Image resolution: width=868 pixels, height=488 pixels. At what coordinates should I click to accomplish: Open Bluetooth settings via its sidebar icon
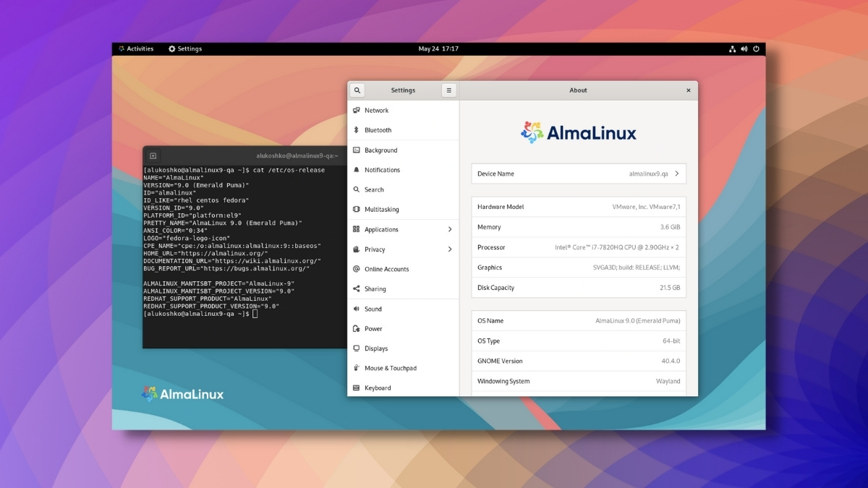[356, 130]
